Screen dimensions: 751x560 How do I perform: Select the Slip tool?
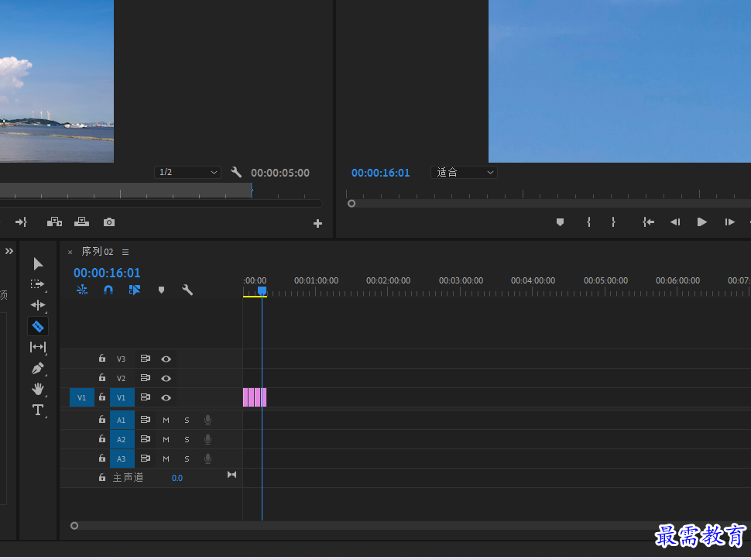tap(38, 347)
